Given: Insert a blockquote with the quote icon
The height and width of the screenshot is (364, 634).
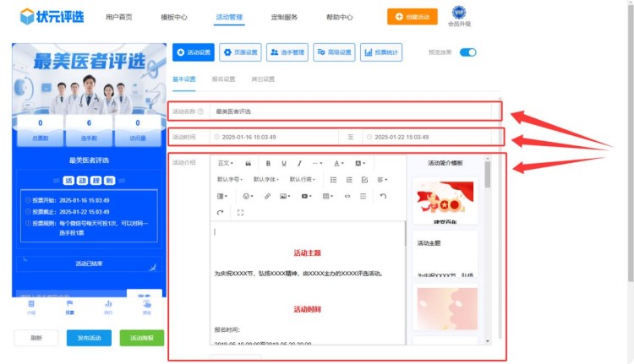Looking at the screenshot, I should pos(248,163).
